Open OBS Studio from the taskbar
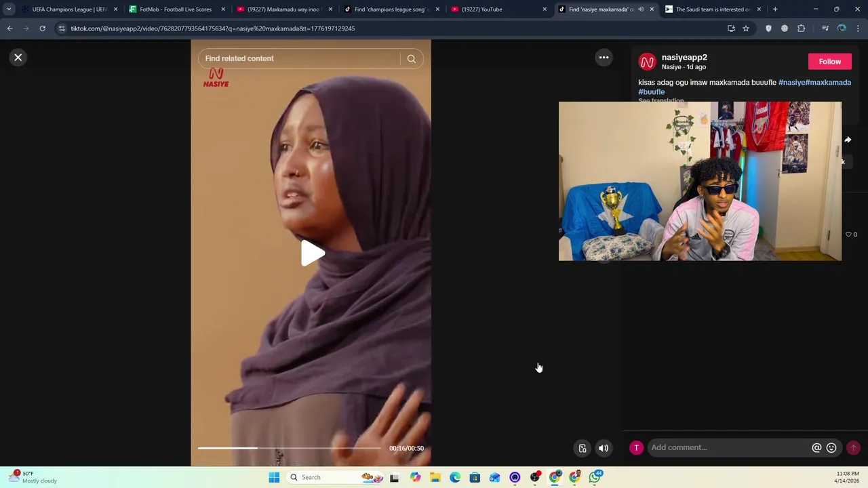The height and width of the screenshot is (488, 868). (x=535, y=477)
